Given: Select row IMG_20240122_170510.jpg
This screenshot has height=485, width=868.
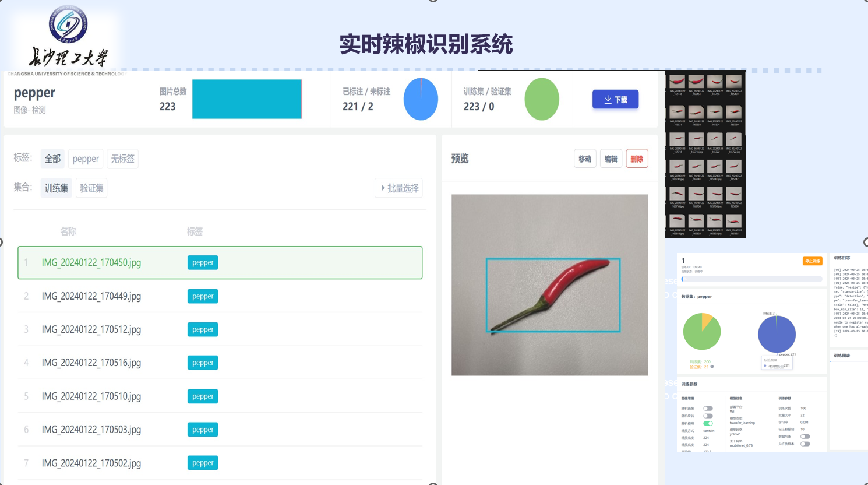Looking at the screenshot, I should click(x=220, y=396).
